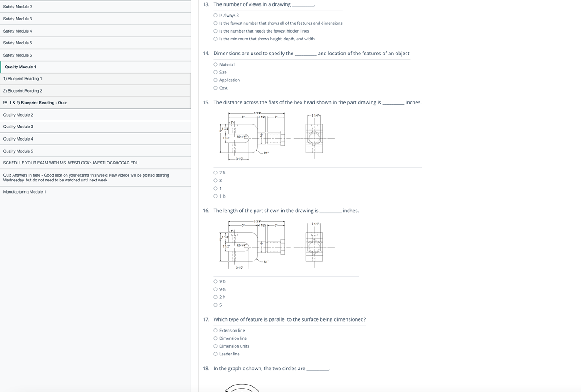Pick 'Material' radio button
The height and width of the screenshot is (392, 581).
click(x=215, y=64)
